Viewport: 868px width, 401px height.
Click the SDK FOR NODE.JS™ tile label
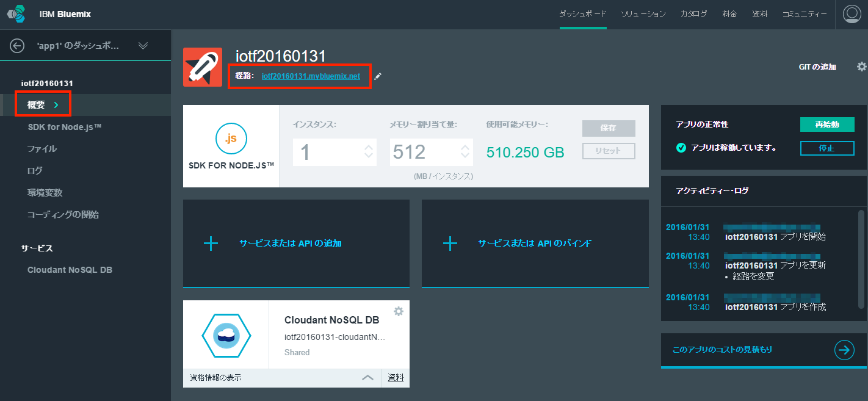231,165
